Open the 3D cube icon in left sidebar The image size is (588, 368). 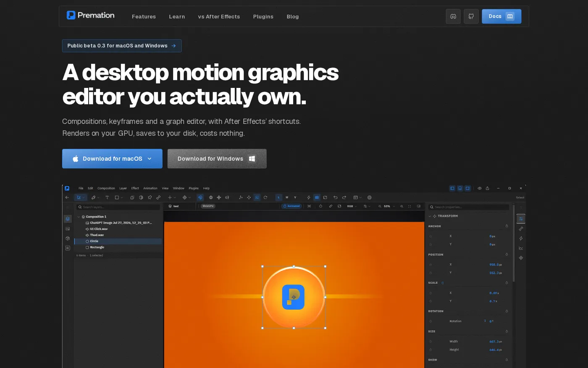tap(68, 238)
